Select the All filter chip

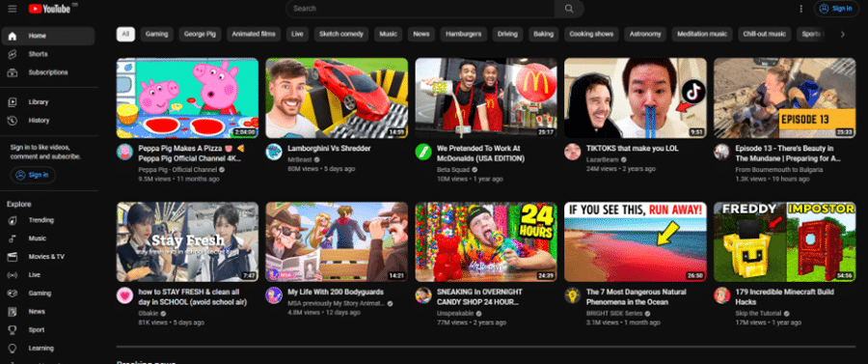click(125, 35)
